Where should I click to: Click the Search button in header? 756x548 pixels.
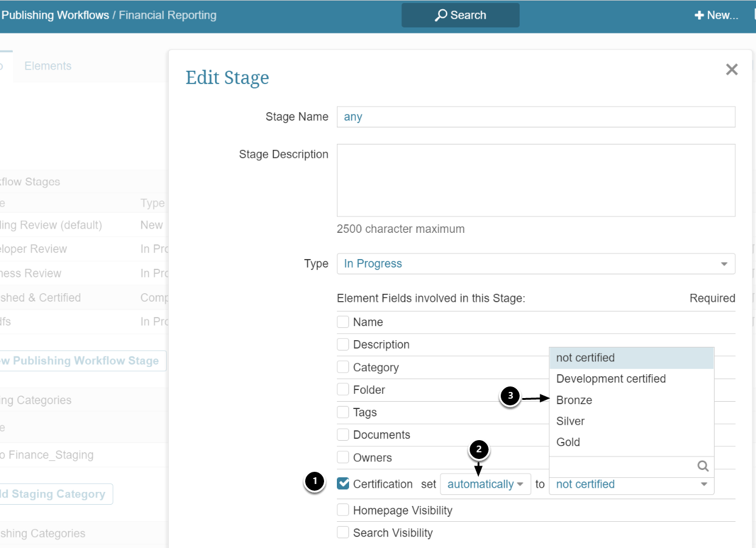pos(460,15)
